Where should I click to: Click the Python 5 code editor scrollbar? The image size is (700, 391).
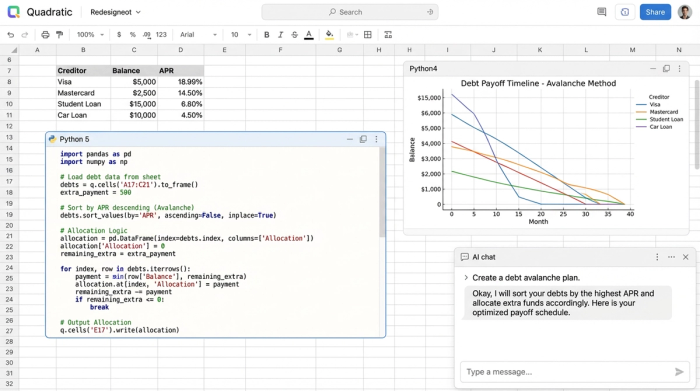(x=382, y=192)
